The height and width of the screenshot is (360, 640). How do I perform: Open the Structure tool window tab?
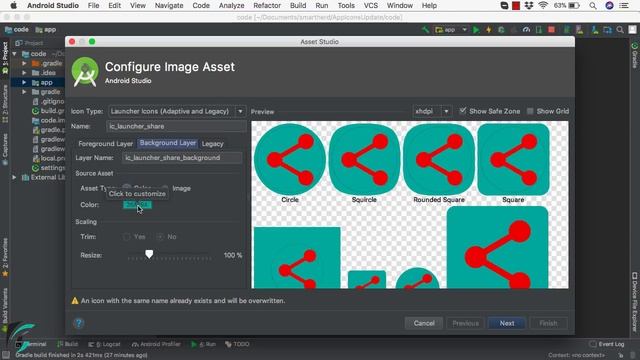[5, 104]
